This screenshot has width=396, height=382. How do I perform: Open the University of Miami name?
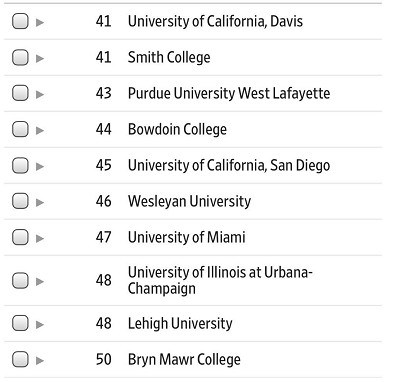point(187,237)
